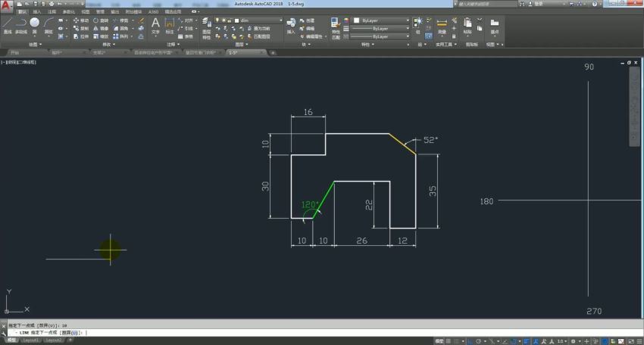
Task: Click the Leader (引线) tool
Action: click(x=185, y=28)
